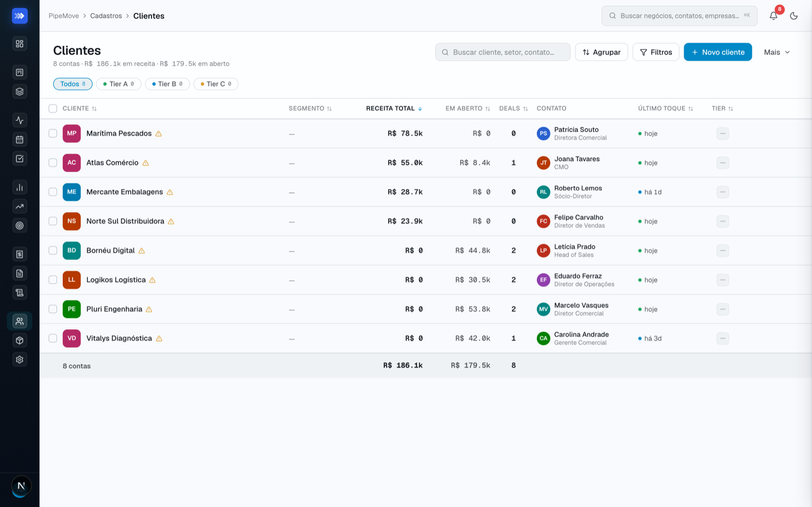This screenshot has height=507, width=812.
Task: Open the dashboard grid icon in sidebar
Action: pos(19,44)
